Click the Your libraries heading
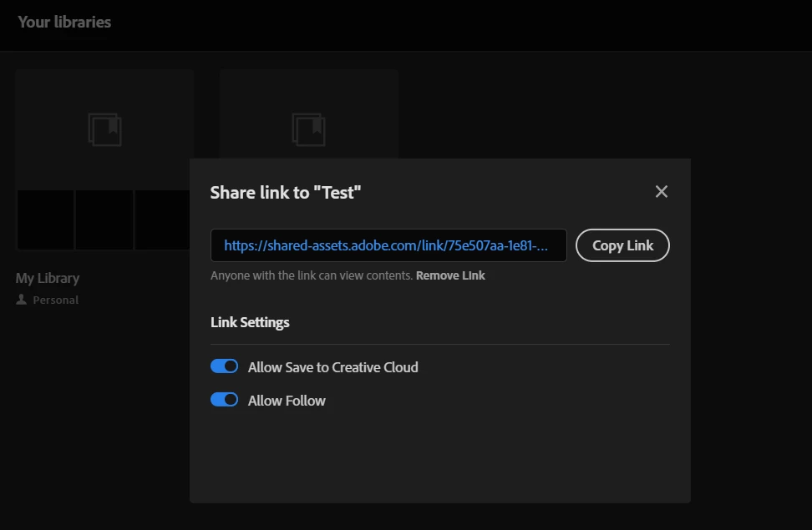The image size is (812, 530). click(x=64, y=22)
